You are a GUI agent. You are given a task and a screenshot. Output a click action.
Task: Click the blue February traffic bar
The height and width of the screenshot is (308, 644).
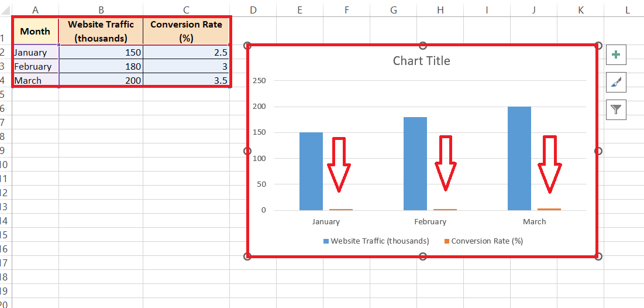coord(415,164)
